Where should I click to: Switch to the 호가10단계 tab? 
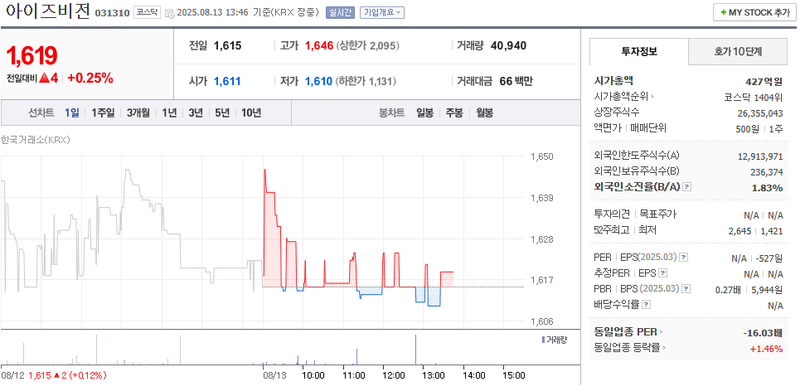(738, 52)
